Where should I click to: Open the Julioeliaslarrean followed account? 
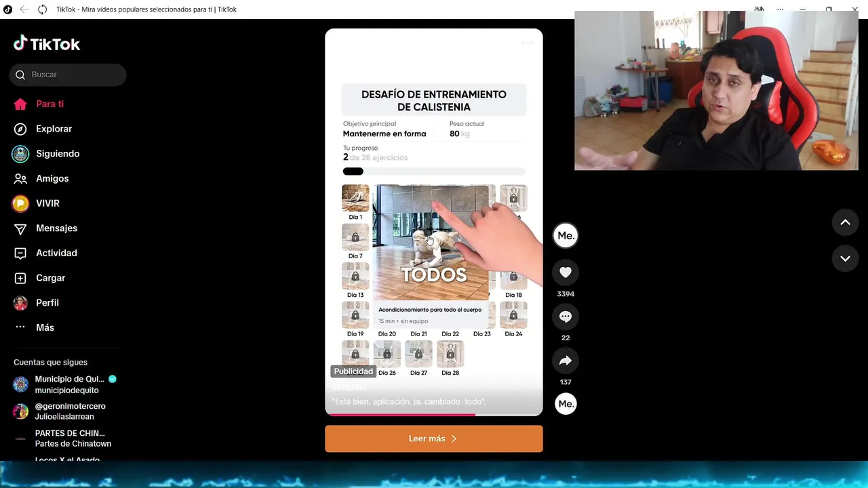click(64, 417)
